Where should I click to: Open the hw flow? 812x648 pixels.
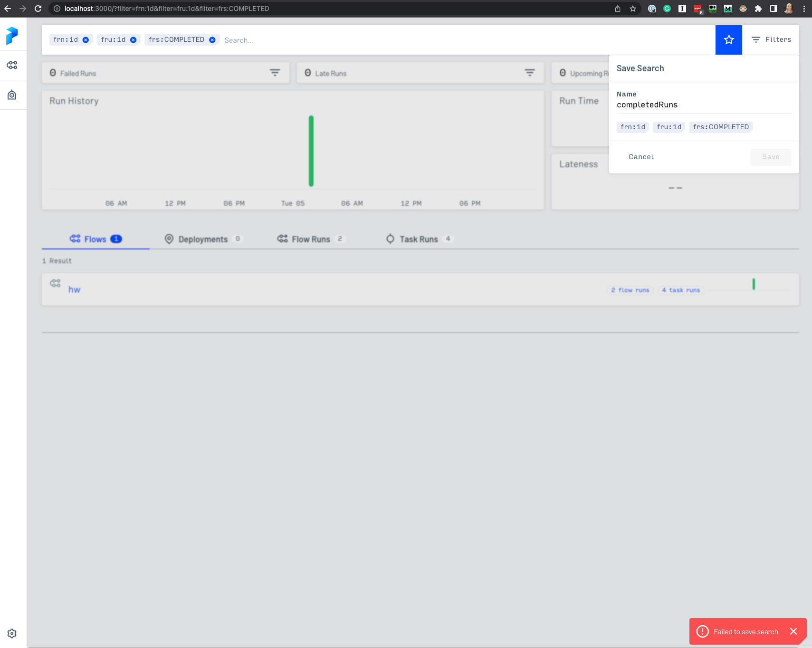(74, 289)
